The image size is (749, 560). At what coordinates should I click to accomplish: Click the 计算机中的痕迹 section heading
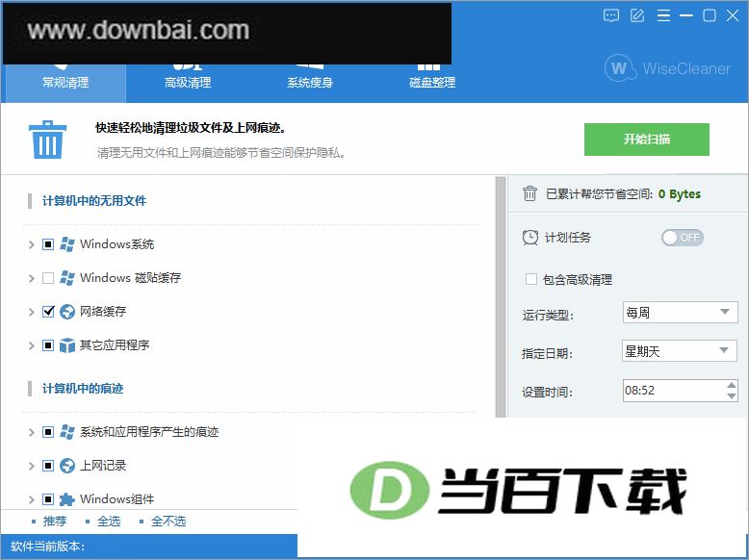point(83,389)
